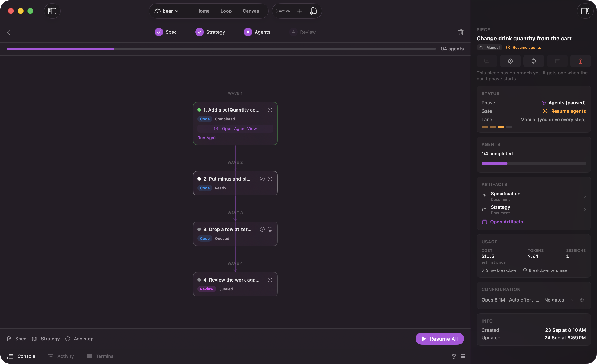Switch to the Console tab
This screenshot has height=364, width=597.
tap(21, 356)
